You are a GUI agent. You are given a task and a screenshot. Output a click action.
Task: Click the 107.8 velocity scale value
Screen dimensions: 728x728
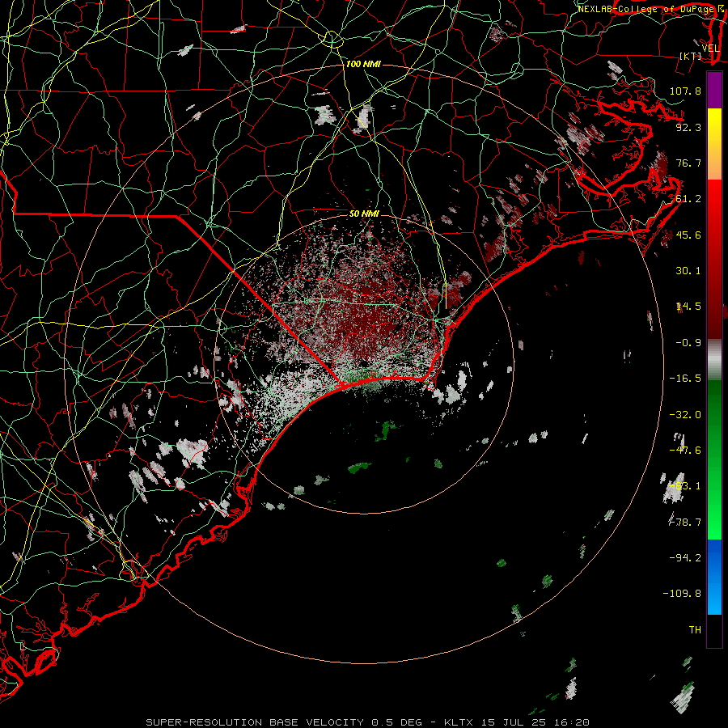click(685, 91)
